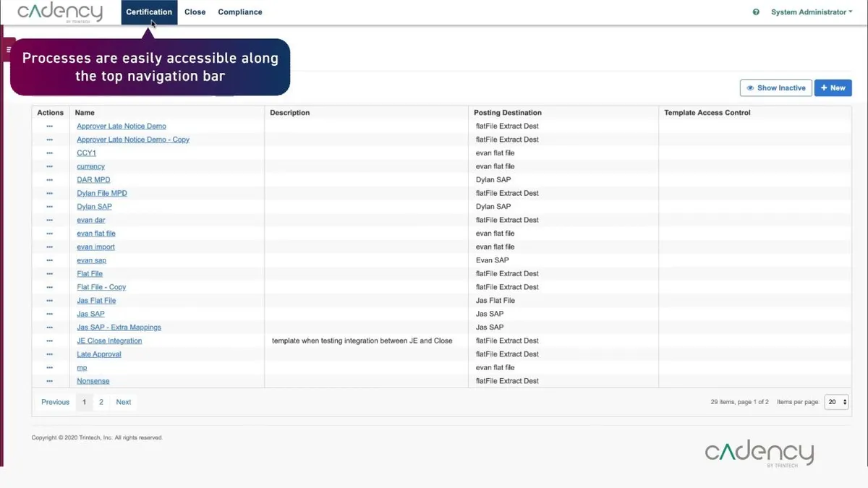Image resolution: width=868 pixels, height=488 pixels.
Task: Open the Dylan File MPD link
Action: click(102, 193)
